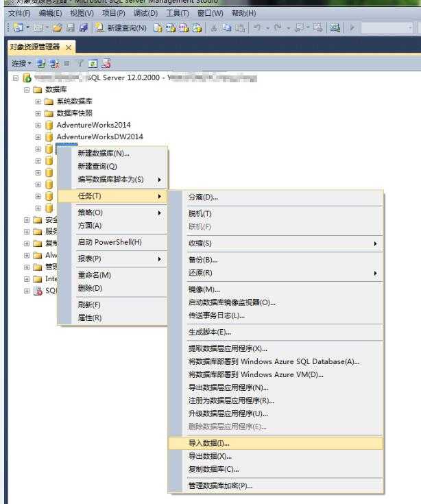Expand the 数据库快照 folder
The image size is (421, 504).
(38, 113)
